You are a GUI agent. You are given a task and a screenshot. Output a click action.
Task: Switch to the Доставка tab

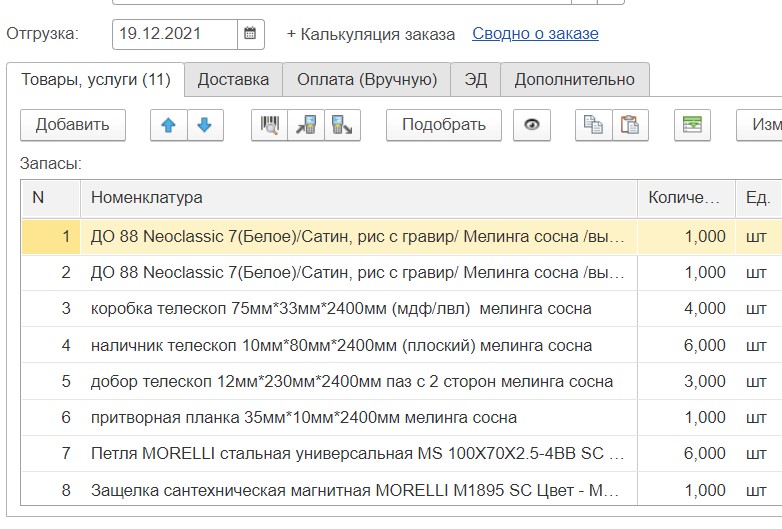tap(233, 80)
